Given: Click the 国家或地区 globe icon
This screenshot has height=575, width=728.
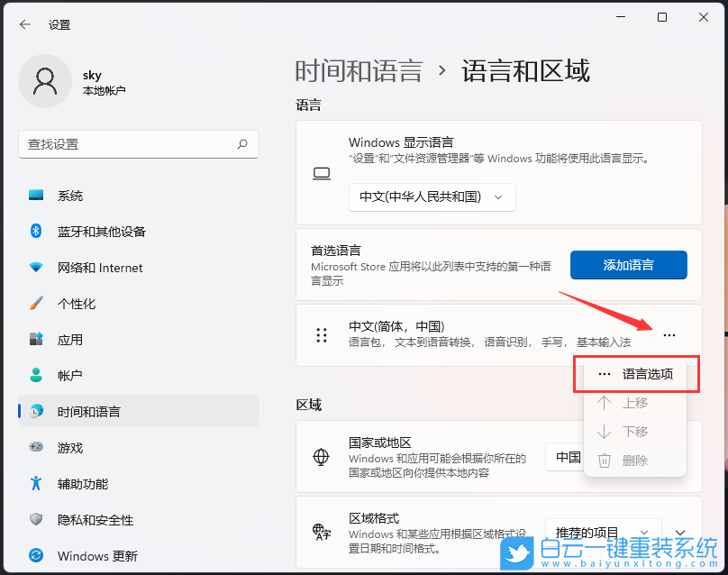Looking at the screenshot, I should click(x=322, y=457).
